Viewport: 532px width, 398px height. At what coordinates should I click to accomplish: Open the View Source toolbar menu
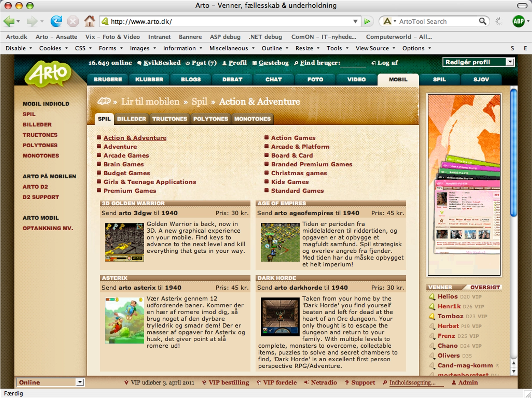click(375, 48)
